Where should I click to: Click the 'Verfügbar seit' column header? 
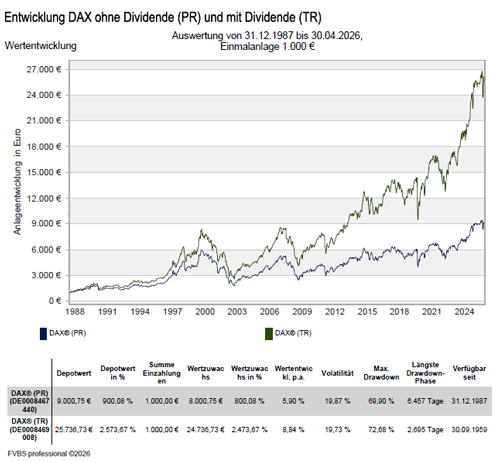(469, 373)
